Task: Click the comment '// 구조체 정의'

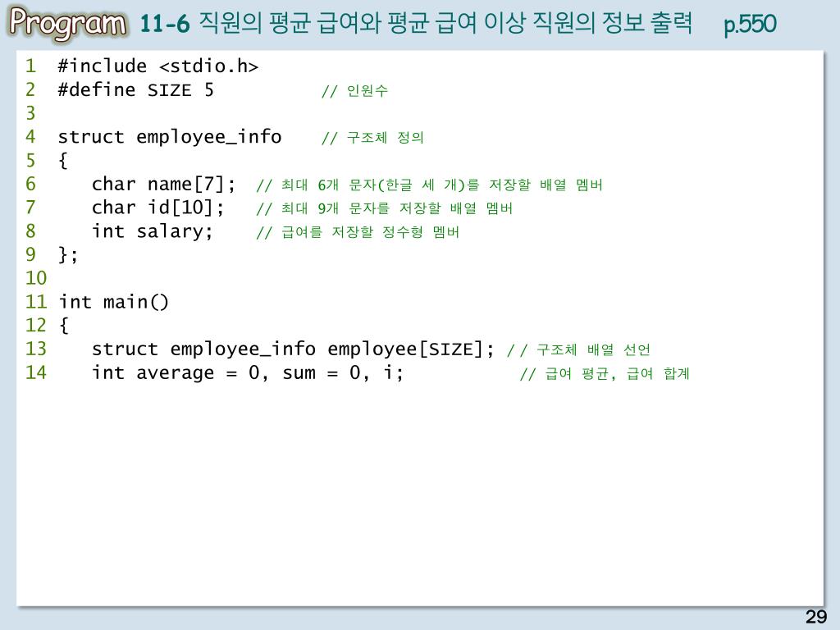Action: coord(372,138)
